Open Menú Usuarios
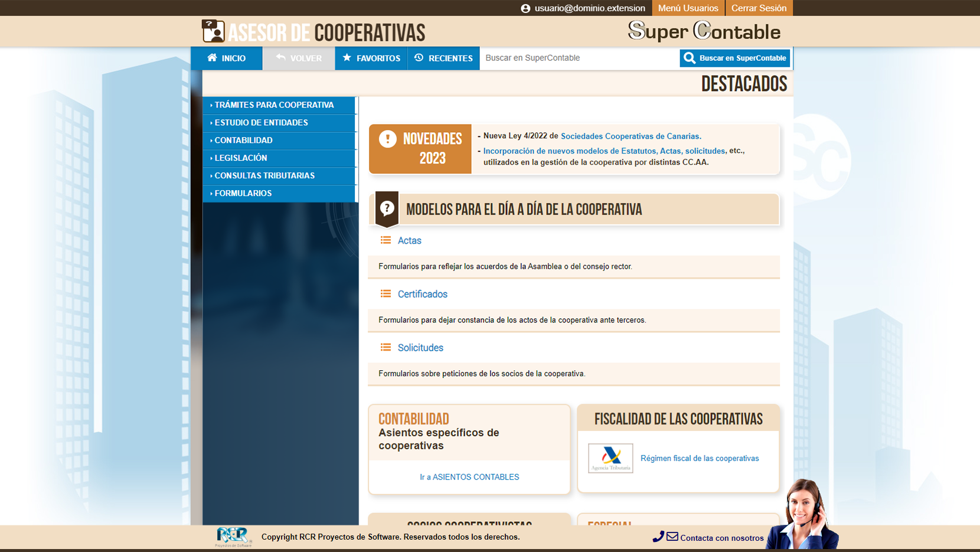The height and width of the screenshot is (552, 980). (688, 8)
